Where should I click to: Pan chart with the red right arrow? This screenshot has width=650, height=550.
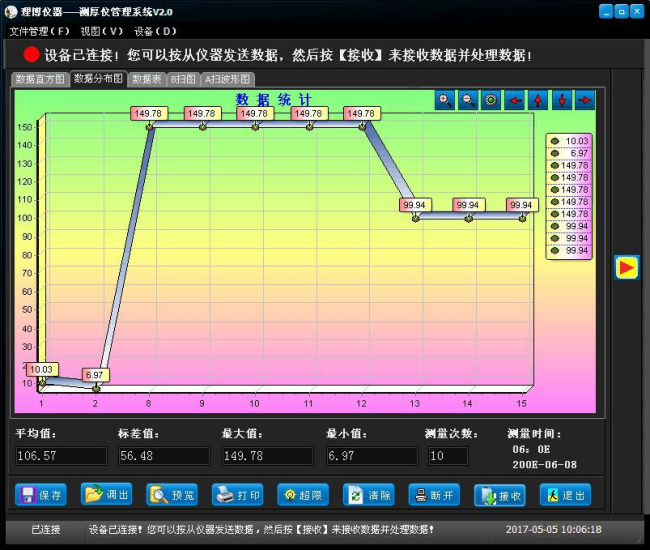pyautogui.click(x=585, y=100)
